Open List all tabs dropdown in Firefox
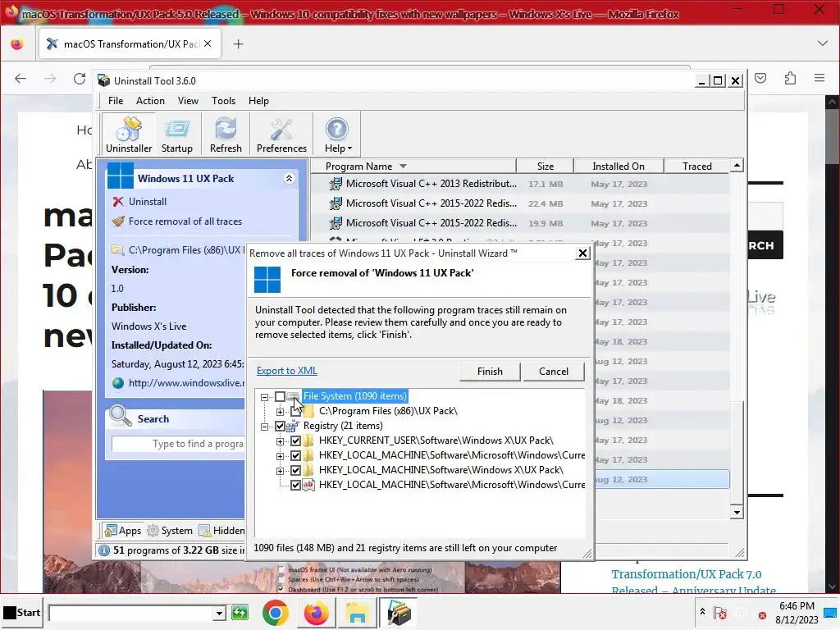 [x=822, y=43]
